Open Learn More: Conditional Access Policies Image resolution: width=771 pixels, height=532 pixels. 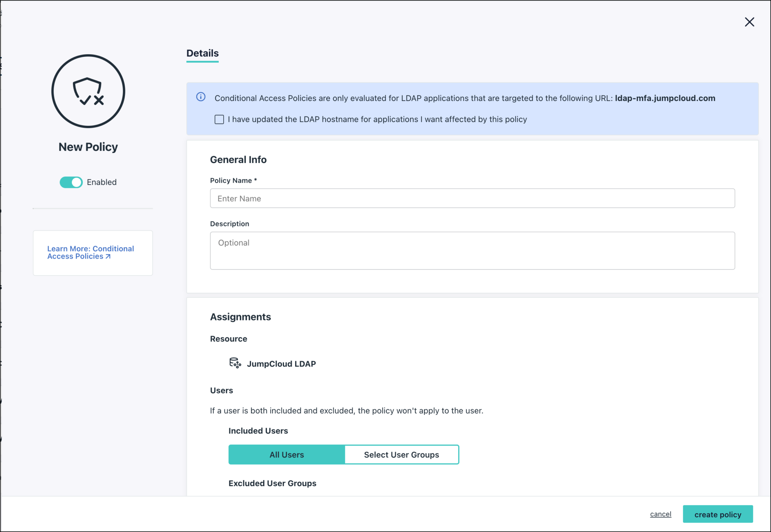[x=90, y=252]
